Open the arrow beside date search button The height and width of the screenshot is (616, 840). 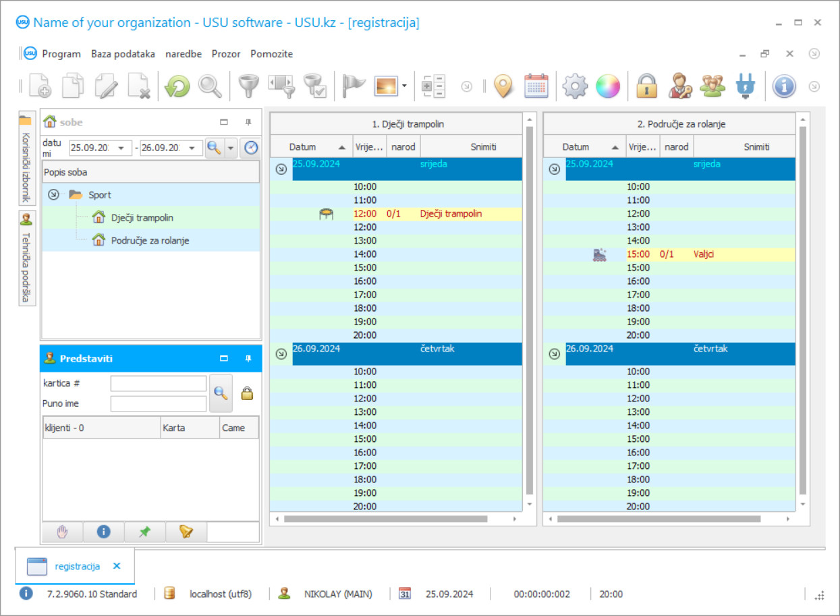coord(231,148)
